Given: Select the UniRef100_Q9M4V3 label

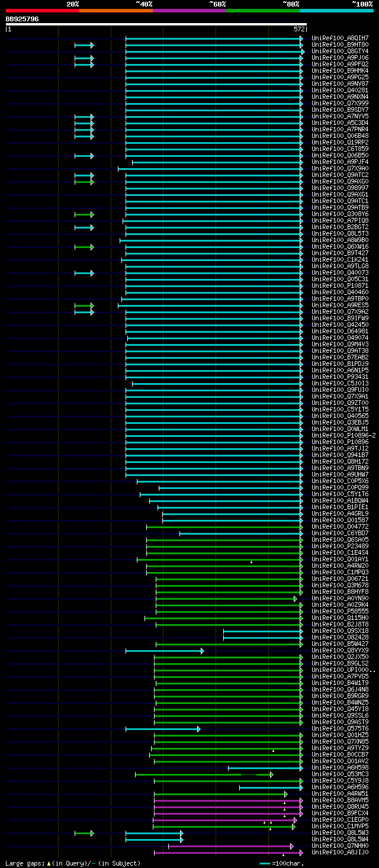Looking at the screenshot, I should (340, 345).
